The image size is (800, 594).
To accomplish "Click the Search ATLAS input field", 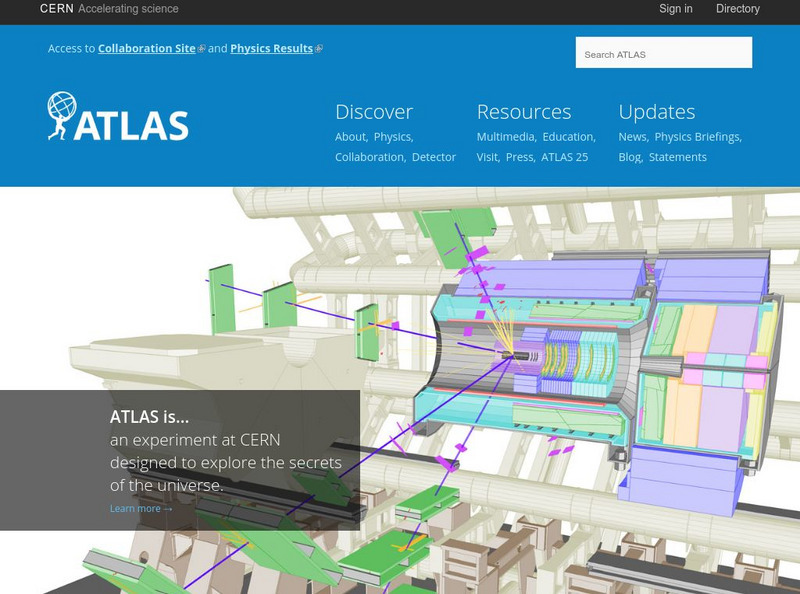I will pos(663,54).
